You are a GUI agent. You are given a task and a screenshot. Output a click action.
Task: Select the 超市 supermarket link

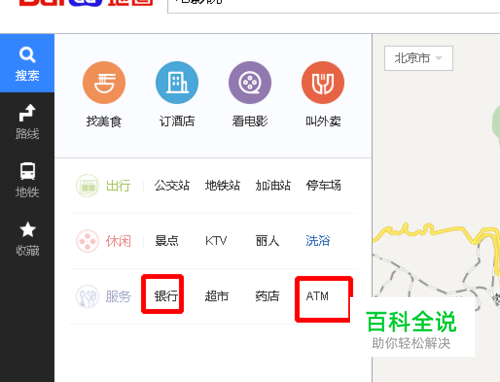click(217, 296)
